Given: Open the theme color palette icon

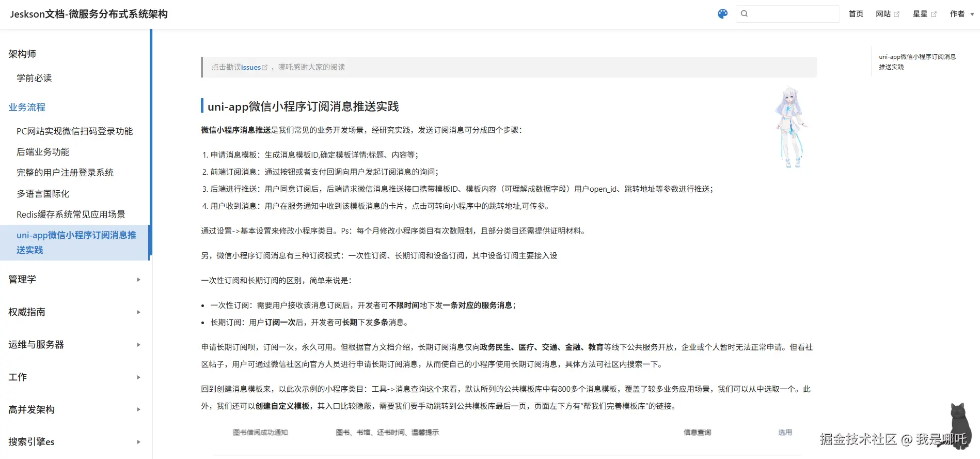Looking at the screenshot, I should (723, 14).
